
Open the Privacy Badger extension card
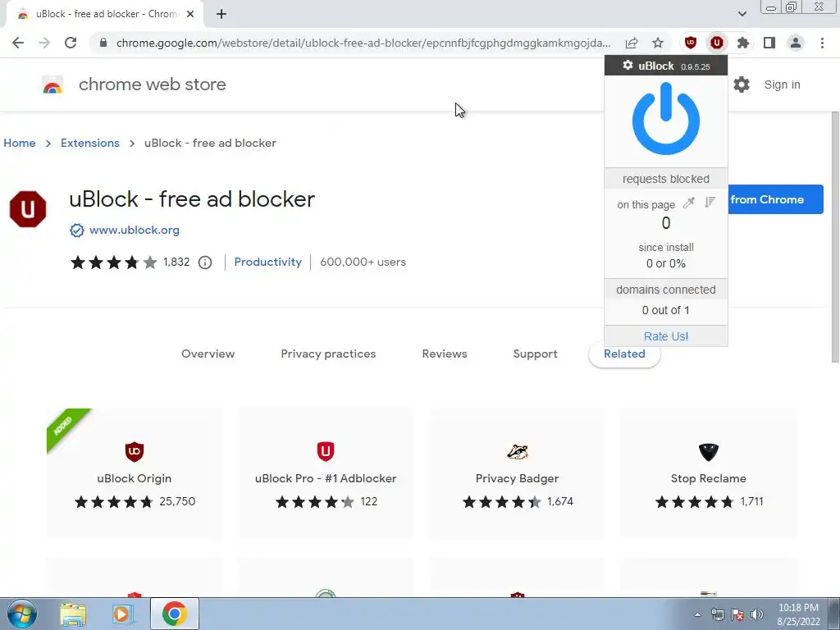pyautogui.click(x=517, y=472)
